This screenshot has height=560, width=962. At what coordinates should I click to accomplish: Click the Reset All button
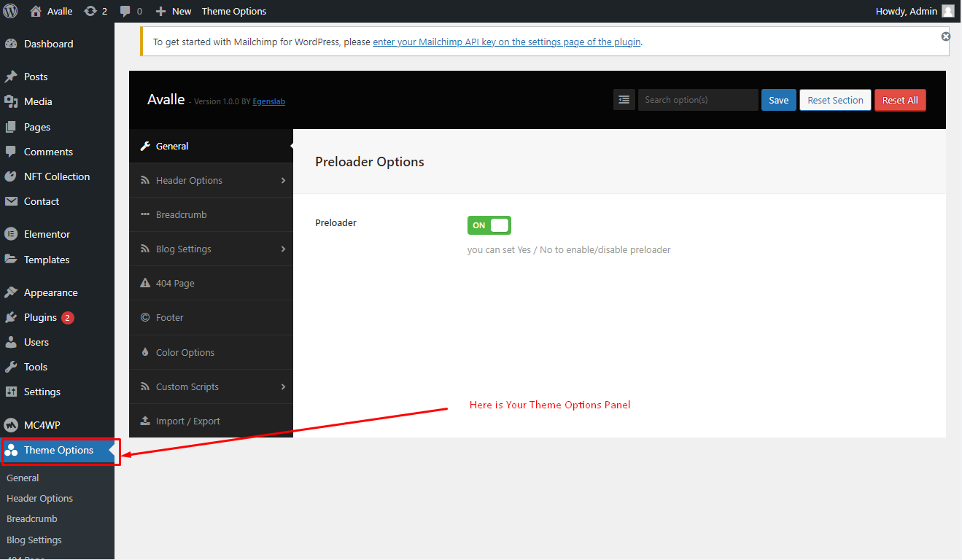[x=900, y=100]
